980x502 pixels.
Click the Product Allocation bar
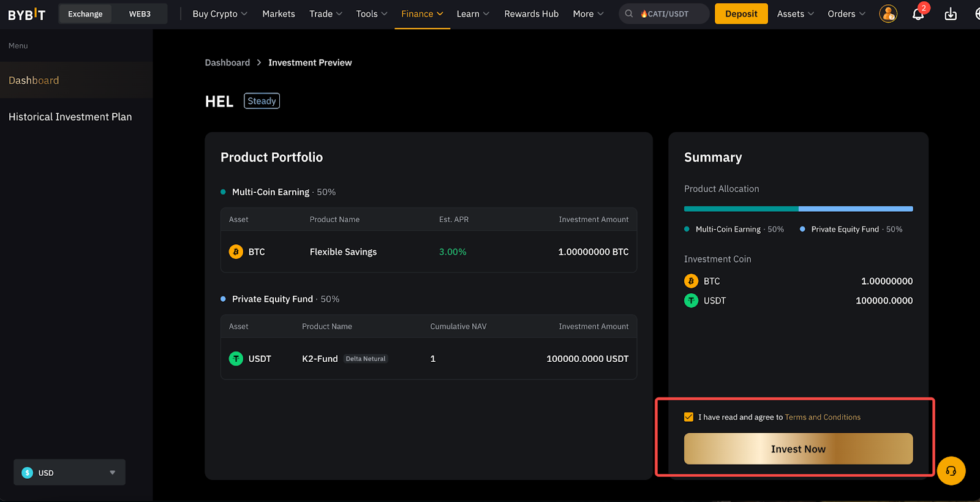point(798,209)
